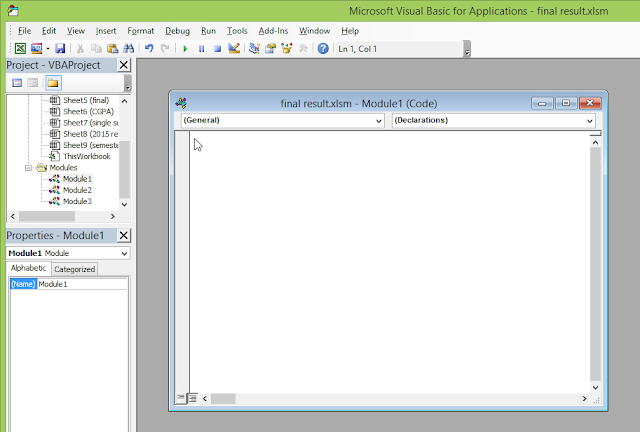Undo the last action
640x432 pixels.
[149, 49]
